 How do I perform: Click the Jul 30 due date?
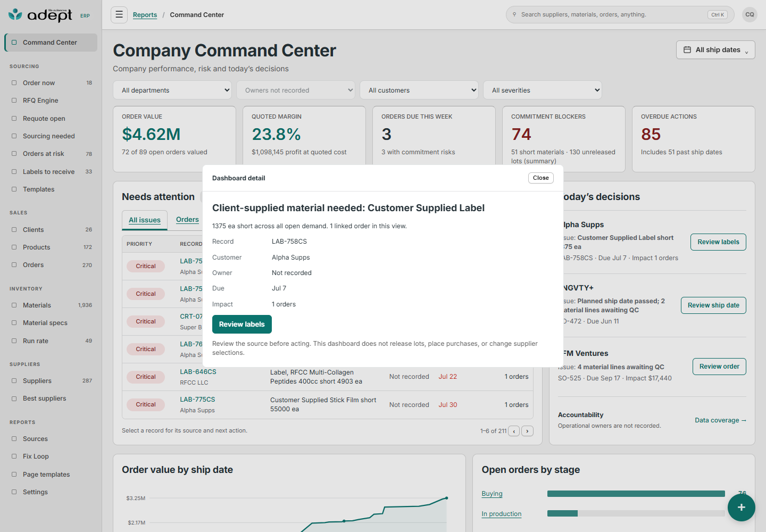point(448,405)
